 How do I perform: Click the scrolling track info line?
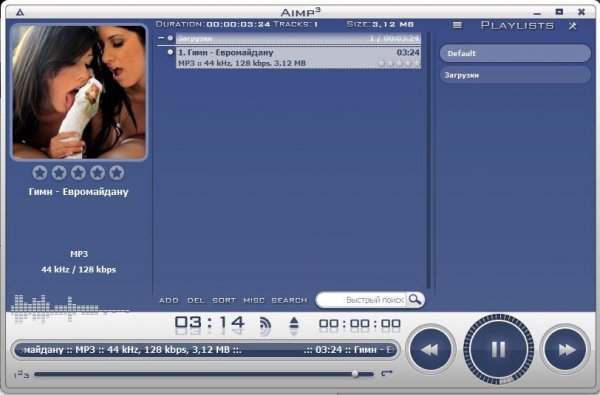(205, 349)
